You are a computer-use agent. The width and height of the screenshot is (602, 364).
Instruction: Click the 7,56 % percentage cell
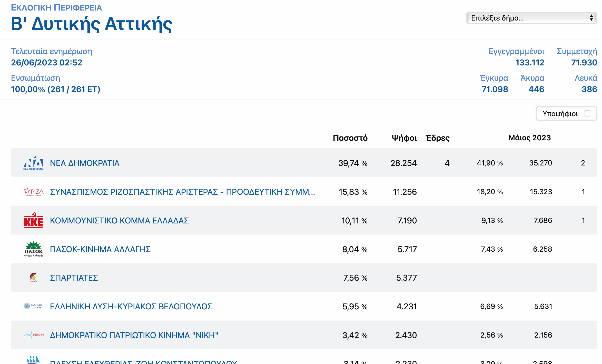tap(356, 278)
